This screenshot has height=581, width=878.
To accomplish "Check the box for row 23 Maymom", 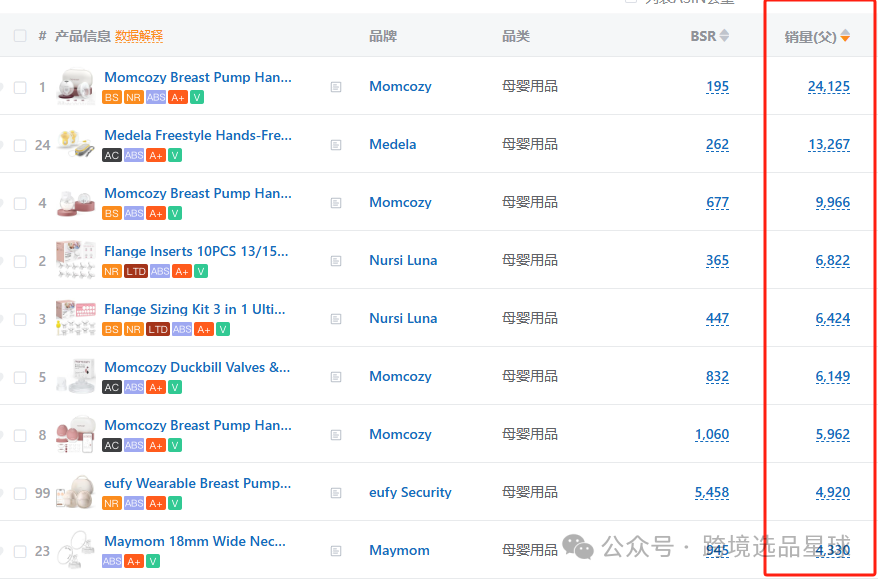I will (20, 551).
